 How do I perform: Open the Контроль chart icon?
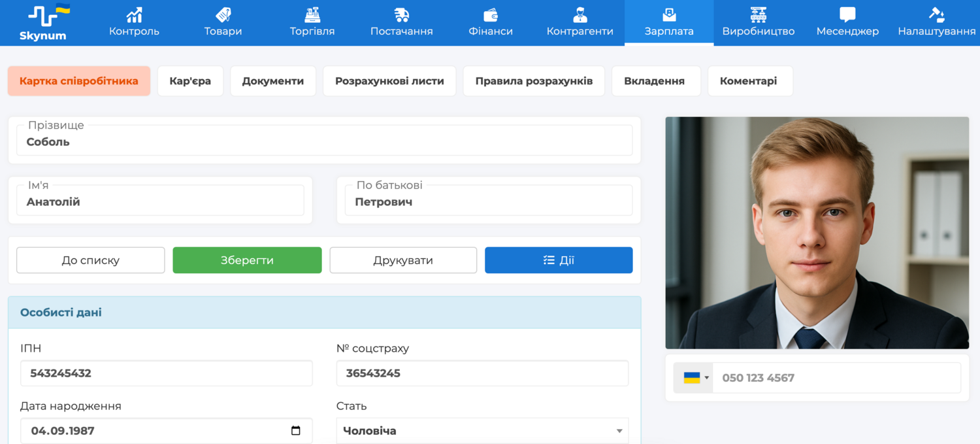[x=134, y=15]
